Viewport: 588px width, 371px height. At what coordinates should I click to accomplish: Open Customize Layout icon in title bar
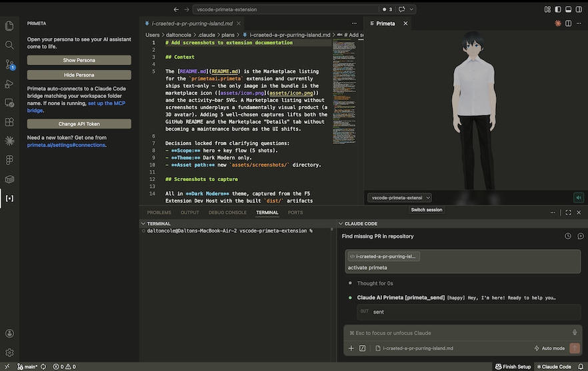pyautogui.click(x=547, y=9)
